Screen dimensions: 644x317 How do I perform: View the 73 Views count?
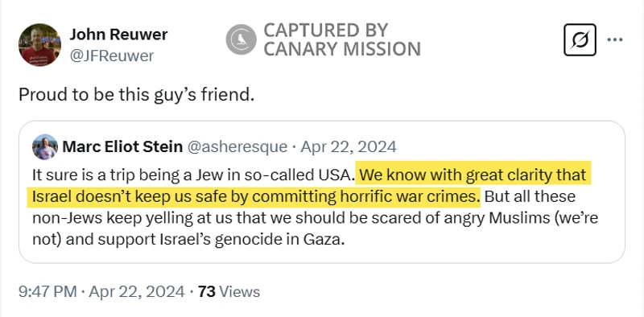click(x=229, y=291)
